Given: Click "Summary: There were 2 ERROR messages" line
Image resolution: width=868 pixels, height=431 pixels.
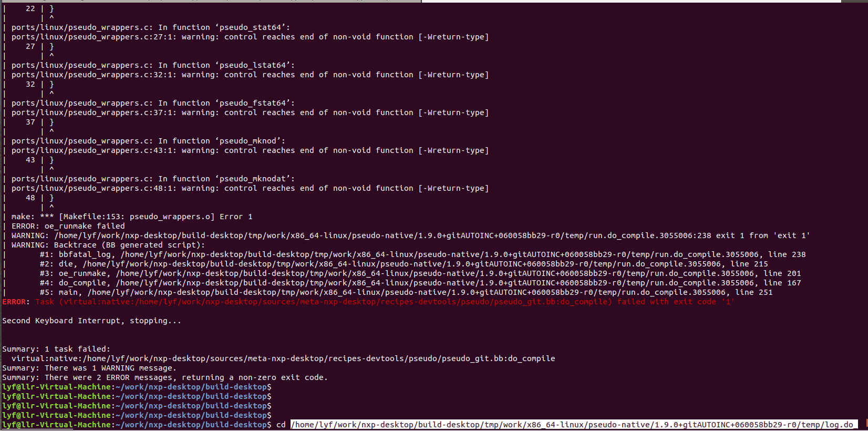Looking at the screenshot, I should tap(165, 377).
